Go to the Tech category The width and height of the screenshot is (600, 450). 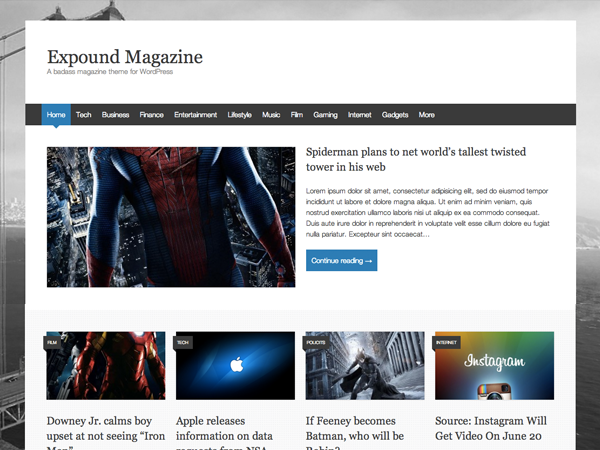tap(83, 115)
